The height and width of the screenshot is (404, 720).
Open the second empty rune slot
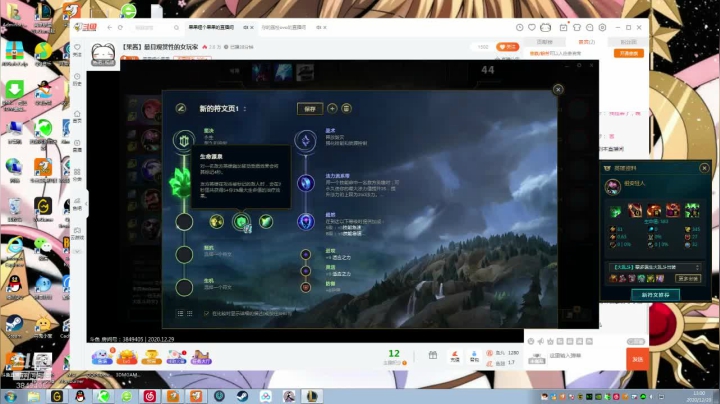point(184,254)
